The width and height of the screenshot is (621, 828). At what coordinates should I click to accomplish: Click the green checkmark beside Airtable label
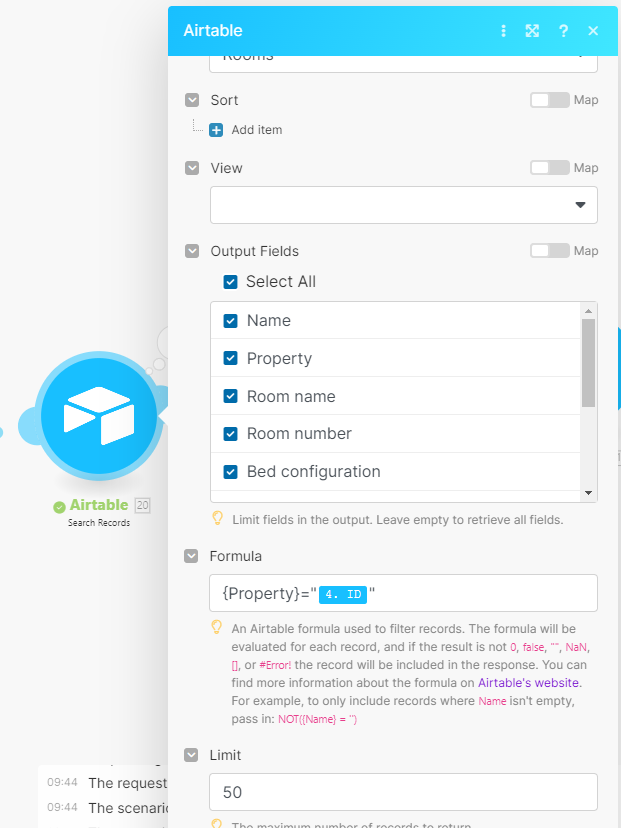click(59, 507)
